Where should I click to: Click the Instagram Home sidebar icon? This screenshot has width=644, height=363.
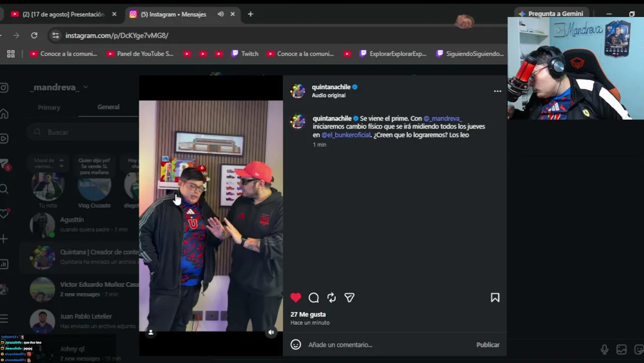click(4, 113)
